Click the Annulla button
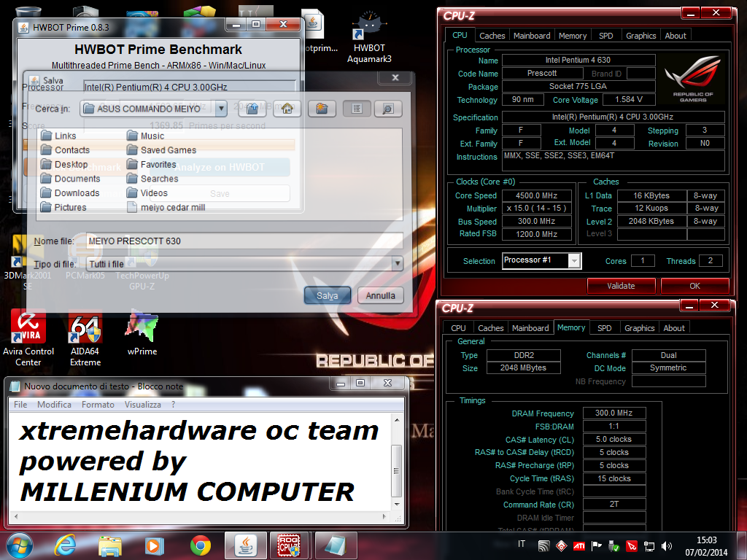The width and height of the screenshot is (747, 560). (x=380, y=296)
